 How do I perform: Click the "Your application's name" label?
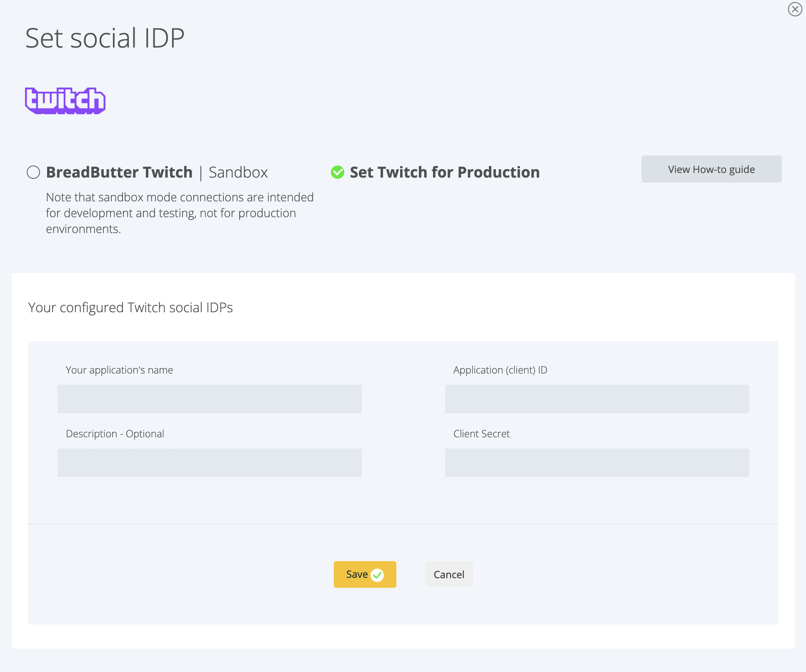point(119,370)
